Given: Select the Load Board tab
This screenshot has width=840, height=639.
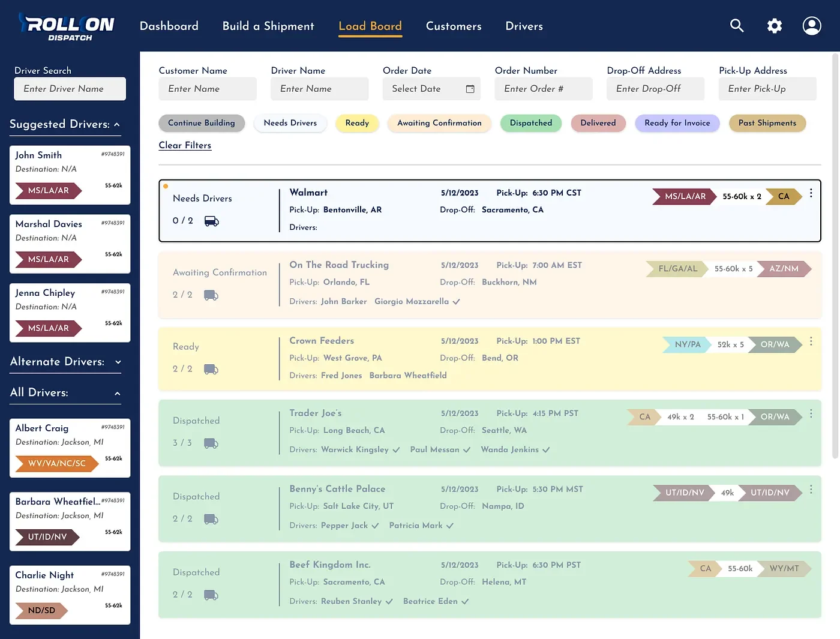Looking at the screenshot, I should pos(370,26).
